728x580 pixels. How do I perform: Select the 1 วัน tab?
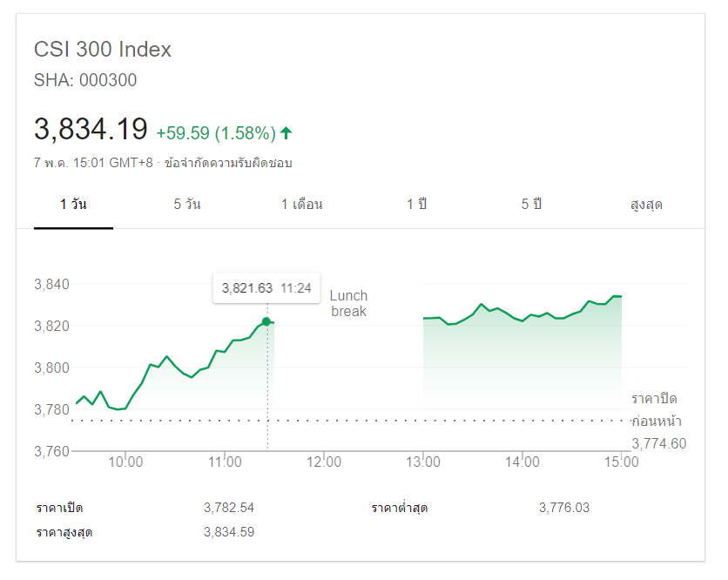(x=73, y=205)
